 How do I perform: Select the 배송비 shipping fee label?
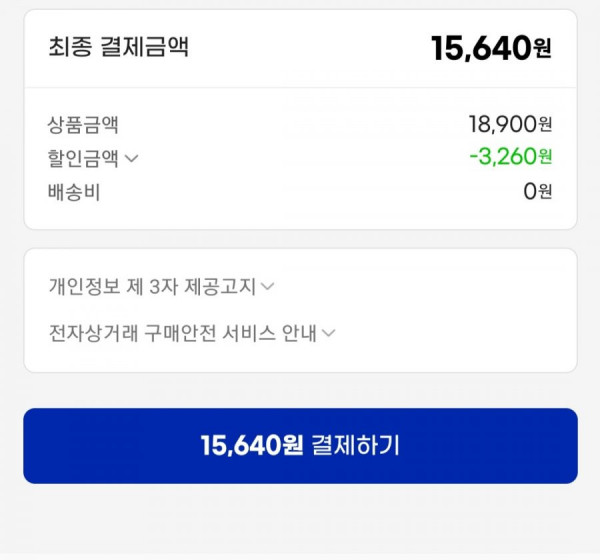pos(74,192)
